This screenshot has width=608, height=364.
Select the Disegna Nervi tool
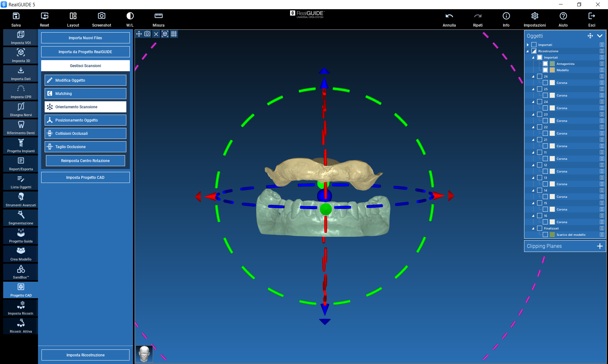point(21,110)
